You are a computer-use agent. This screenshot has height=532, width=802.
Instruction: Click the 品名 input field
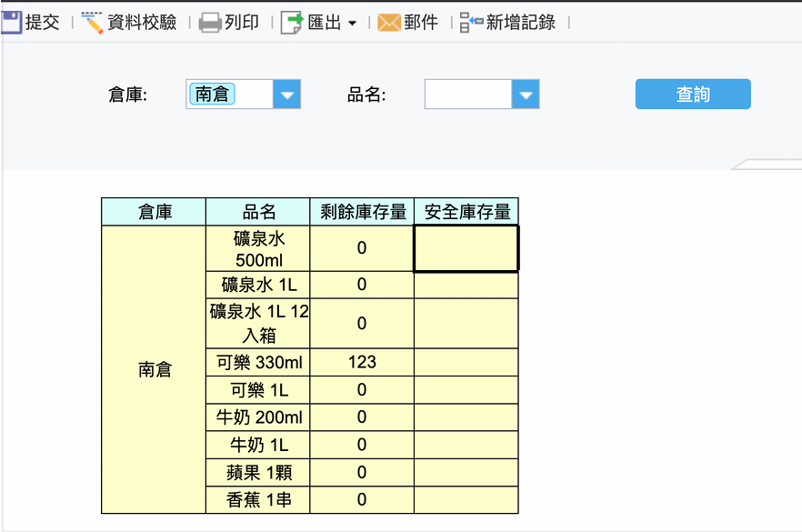[x=468, y=95]
